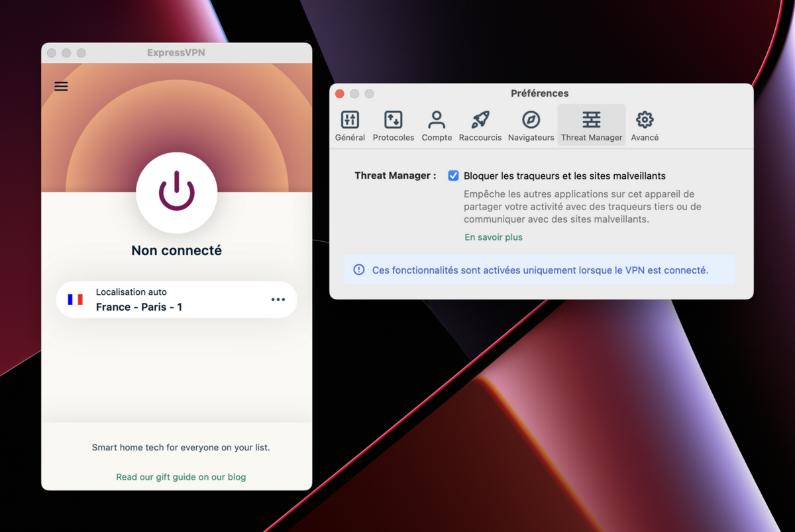Screen dimensions: 795x532
Task: Select the Raccourcis rocket tab
Action: click(480, 125)
